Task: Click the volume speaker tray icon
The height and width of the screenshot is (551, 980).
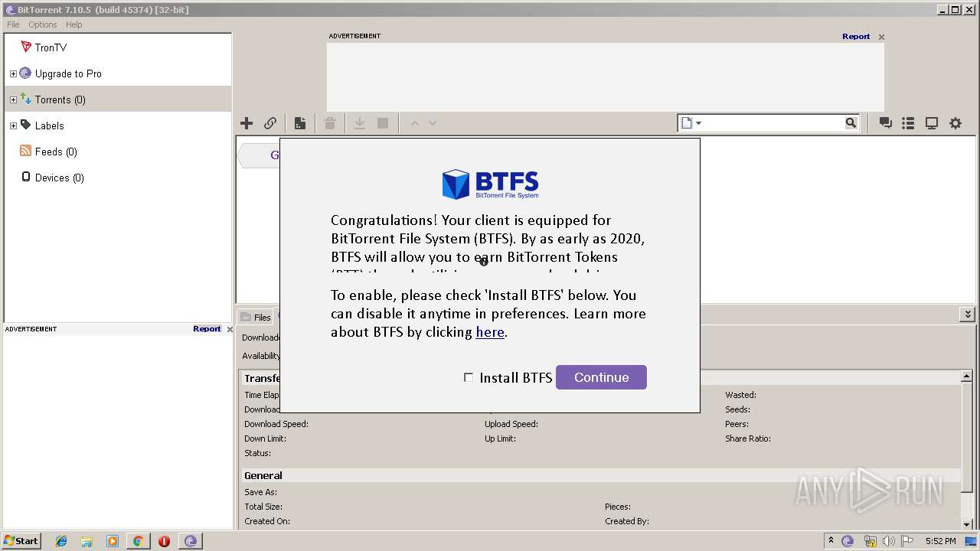Action: coord(889,541)
